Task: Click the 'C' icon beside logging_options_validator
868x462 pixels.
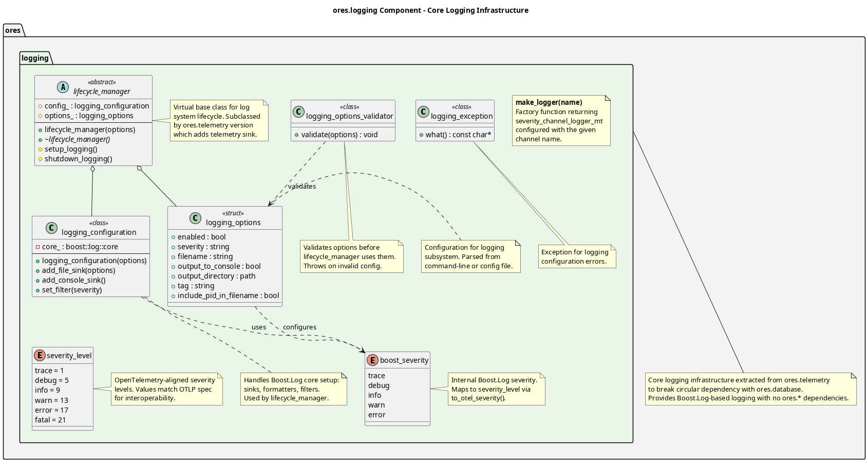Action: [298, 112]
